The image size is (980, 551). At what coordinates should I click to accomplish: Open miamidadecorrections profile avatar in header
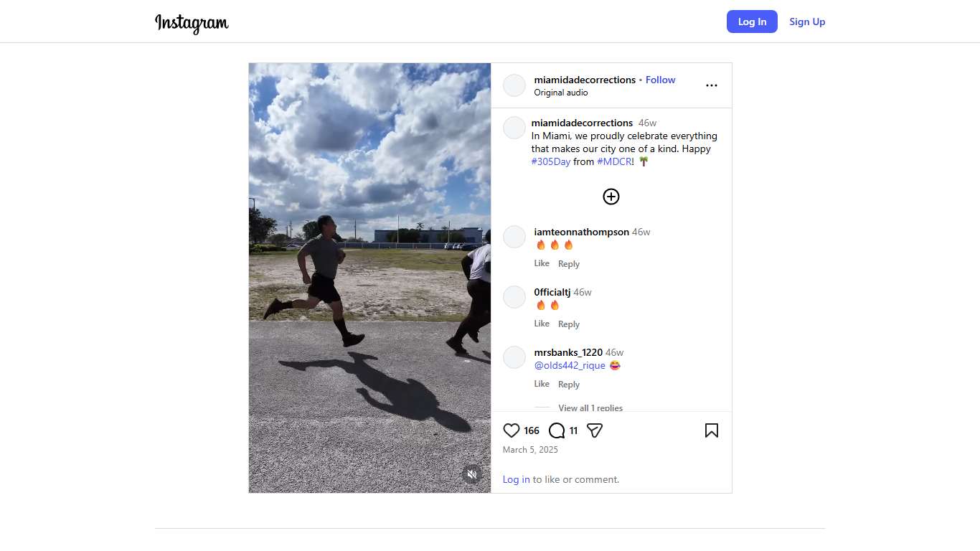pyautogui.click(x=514, y=85)
